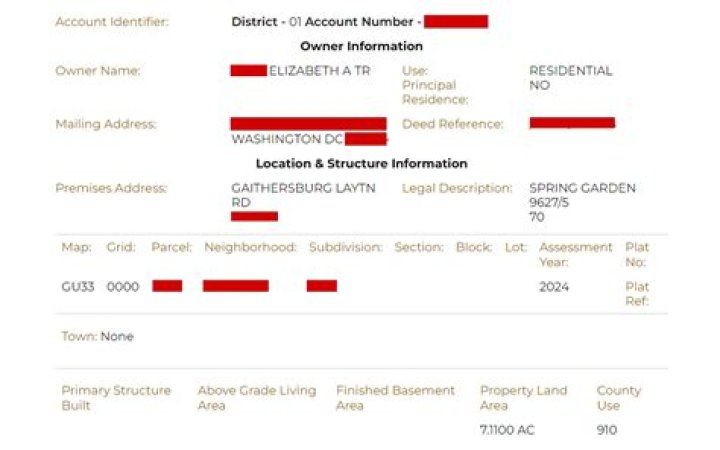The height and width of the screenshot is (450, 720).
Task: Click the Deed Reference label
Action: click(x=453, y=124)
